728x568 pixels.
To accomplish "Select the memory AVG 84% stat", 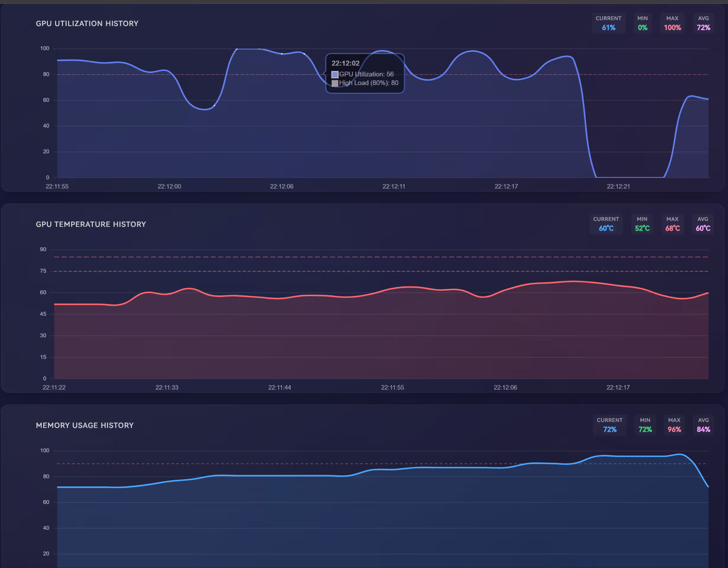I will 703,425.
